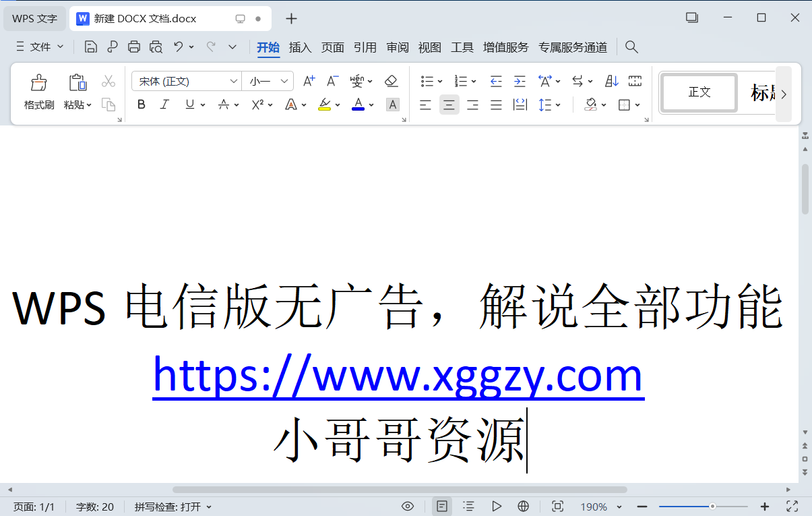812x516 pixels.
Task: Open the 页面 ribbon tab
Action: [332, 47]
